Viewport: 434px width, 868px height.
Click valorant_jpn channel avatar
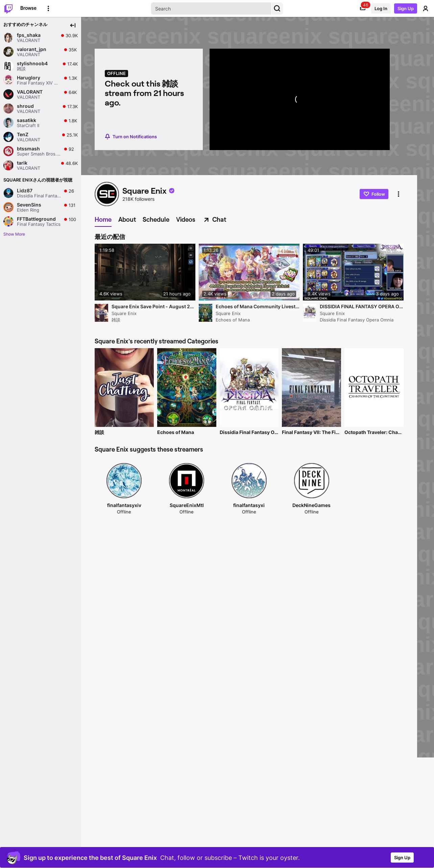click(8, 52)
